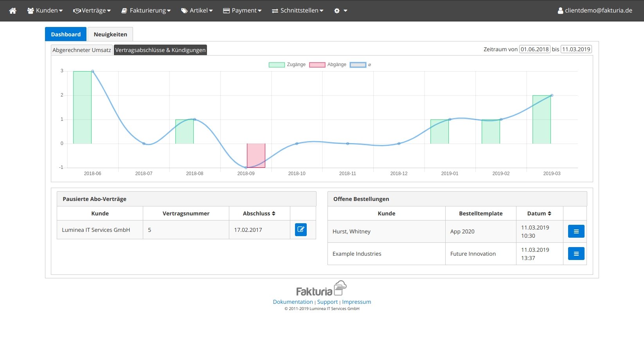
Task: Click the 2019-02 Zugänge bar
Action: 491,131
